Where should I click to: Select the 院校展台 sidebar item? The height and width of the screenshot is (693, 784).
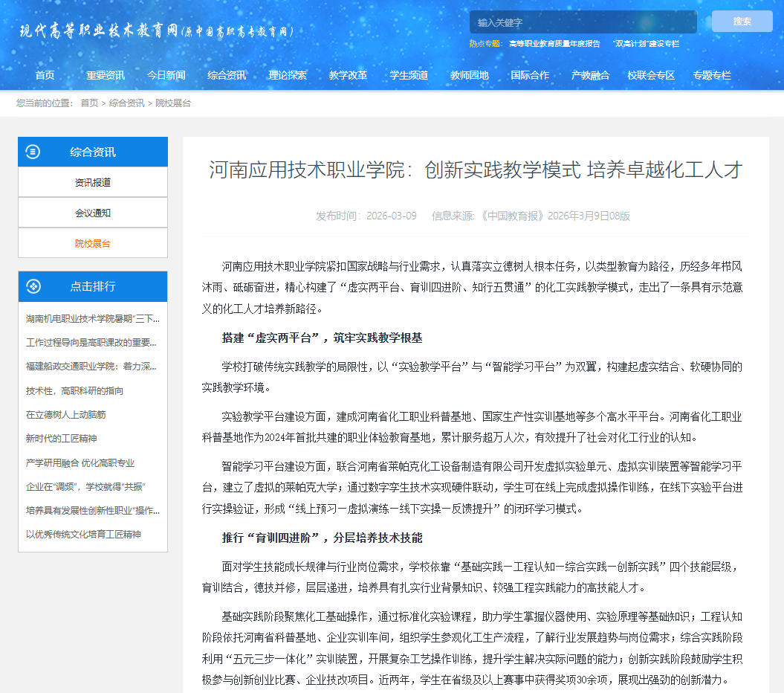[93, 243]
